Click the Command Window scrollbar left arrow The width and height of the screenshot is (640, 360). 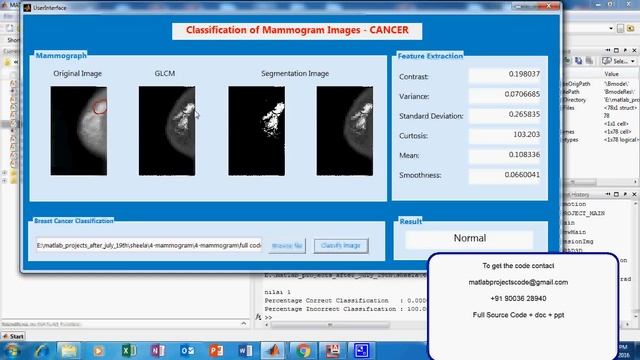[x=267, y=325]
